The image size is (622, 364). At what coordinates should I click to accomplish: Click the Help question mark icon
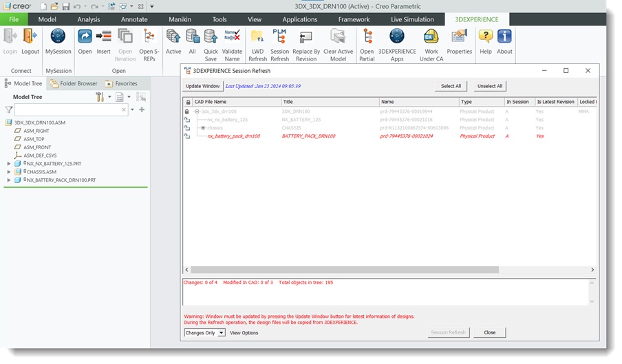(486, 36)
